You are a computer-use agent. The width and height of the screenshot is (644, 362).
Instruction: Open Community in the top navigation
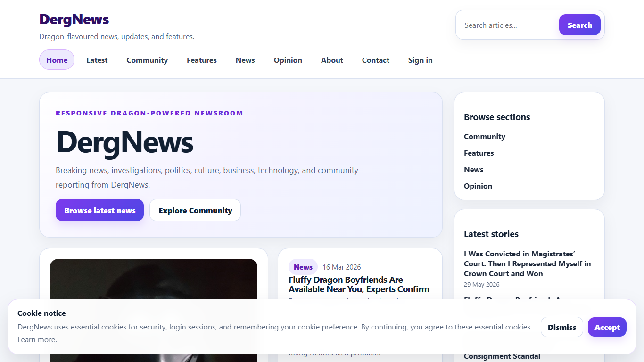(x=147, y=60)
